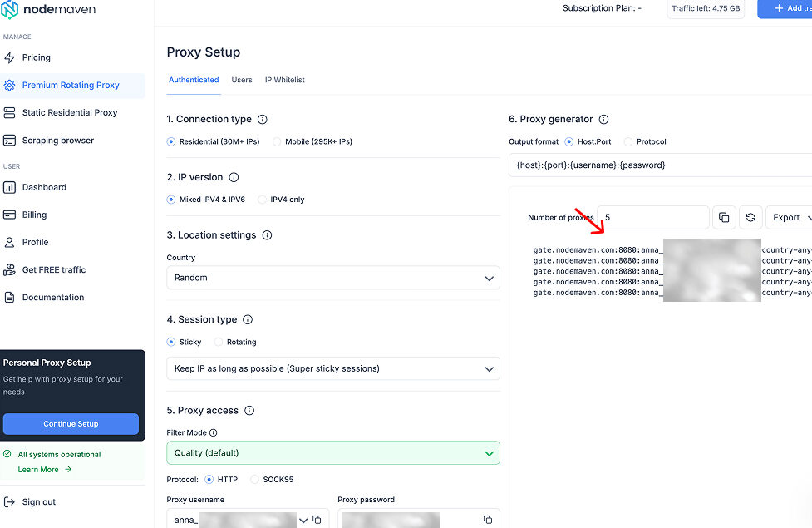Expand the sticky sessions duration dropdown

coord(489,368)
